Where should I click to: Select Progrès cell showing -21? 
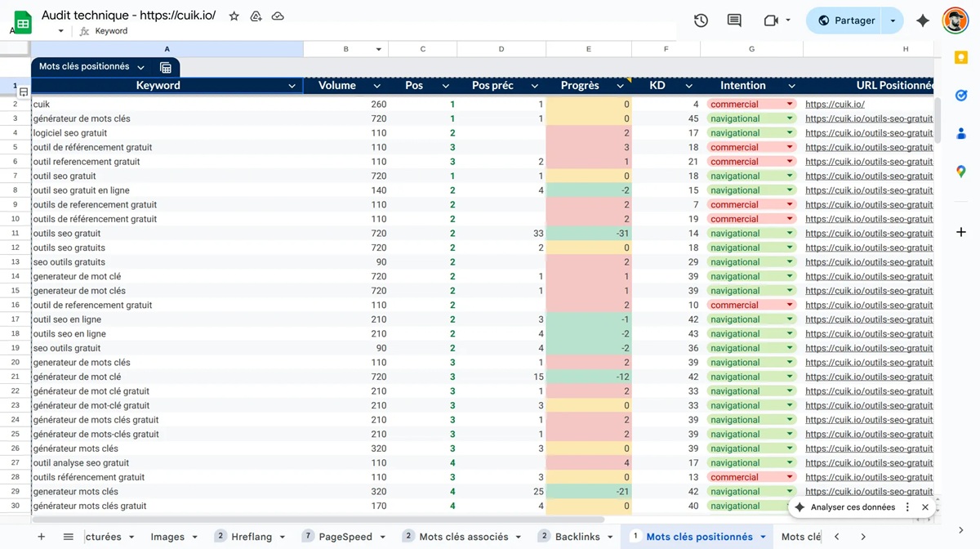[x=588, y=492]
